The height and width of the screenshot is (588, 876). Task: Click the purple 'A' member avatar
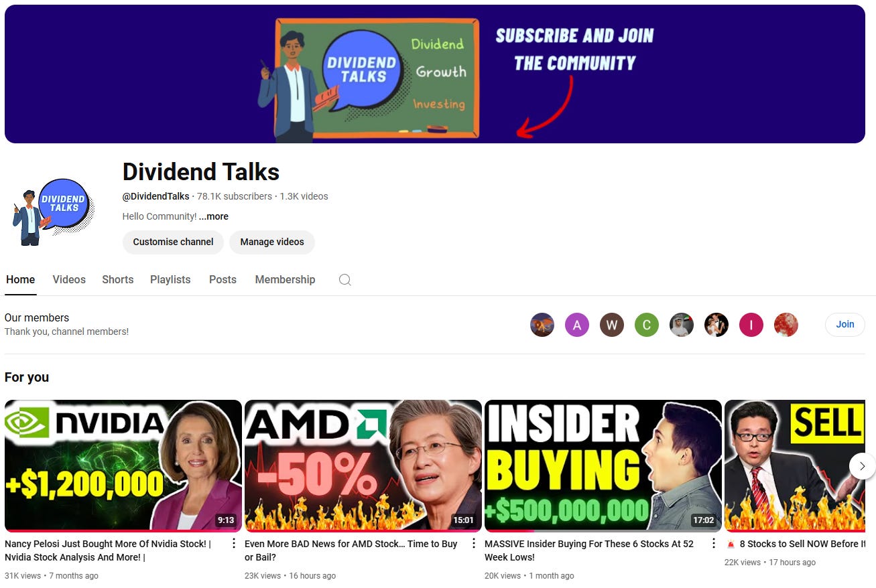(577, 325)
